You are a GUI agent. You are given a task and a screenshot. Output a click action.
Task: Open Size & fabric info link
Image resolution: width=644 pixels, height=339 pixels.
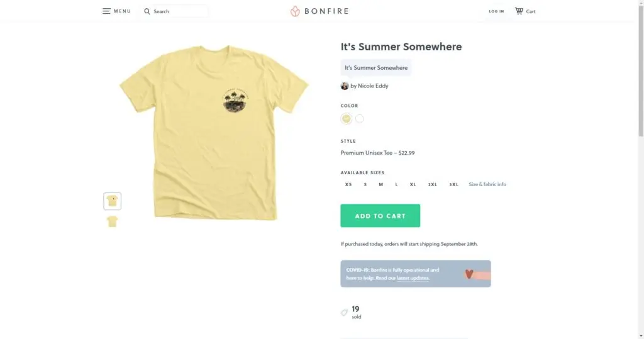[487, 184]
